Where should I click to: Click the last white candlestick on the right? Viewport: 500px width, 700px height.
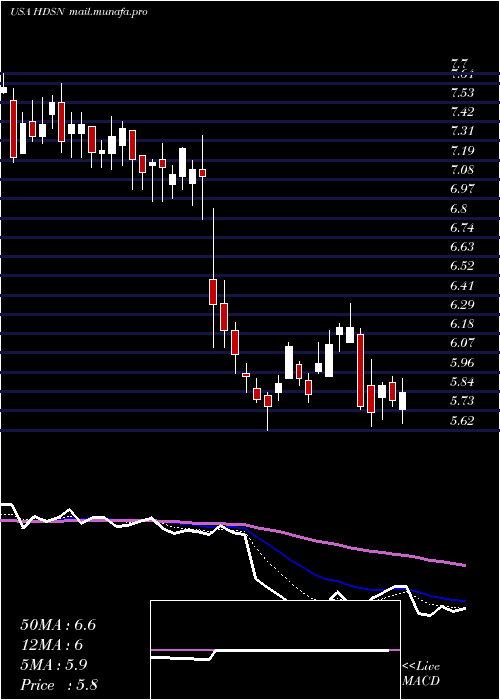403,400
